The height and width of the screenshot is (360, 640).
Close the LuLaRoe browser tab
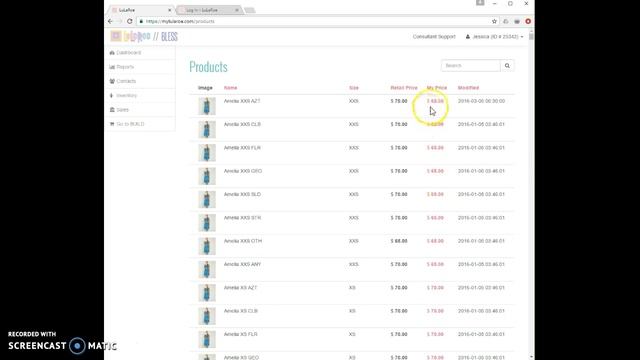click(x=169, y=10)
